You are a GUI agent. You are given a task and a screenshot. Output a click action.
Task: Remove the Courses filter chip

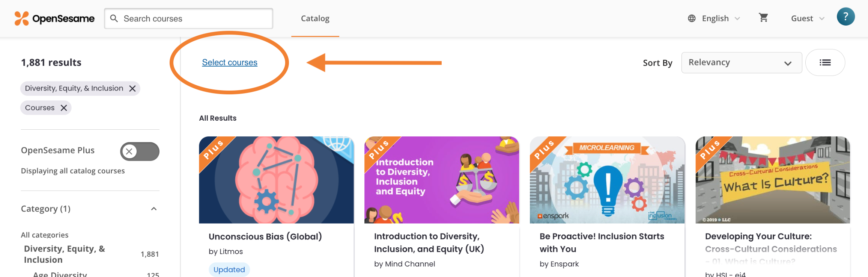click(x=64, y=108)
